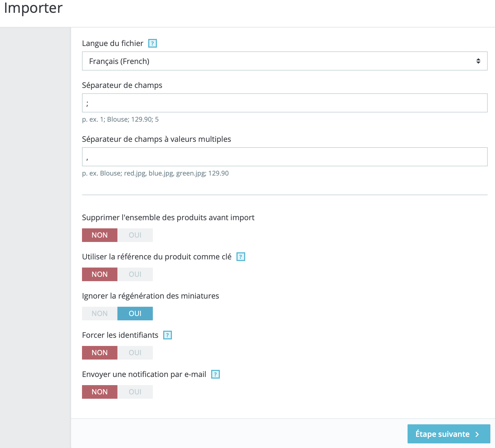This screenshot has width=495, height=448.
Task: Expand the Français (French) language dropdown
Action: coord(285,61)
